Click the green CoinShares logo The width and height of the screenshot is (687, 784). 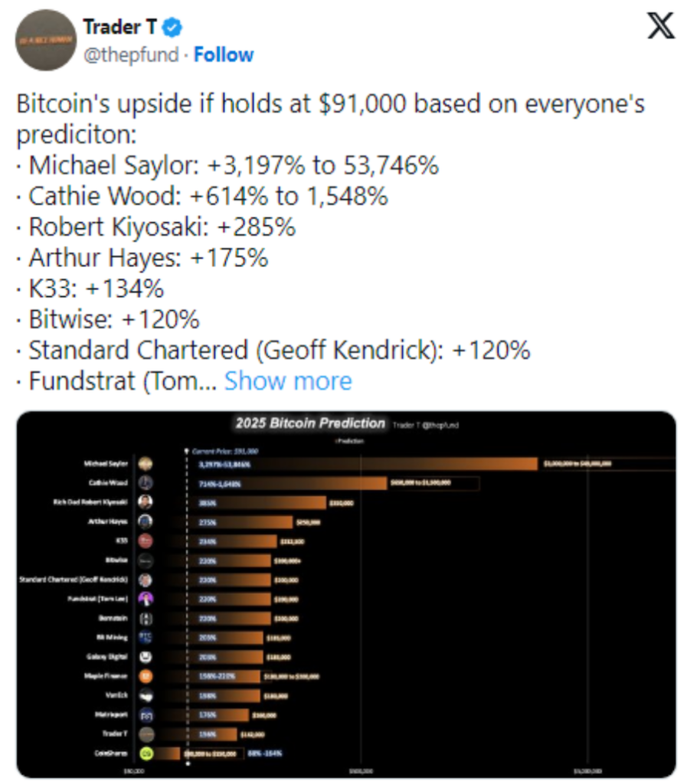pyautogui.click(x=146, y=753)
